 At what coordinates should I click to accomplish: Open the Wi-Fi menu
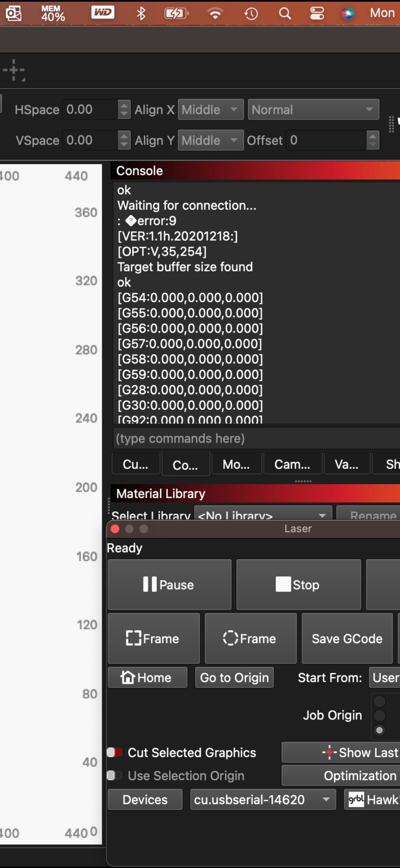[215, 13]
